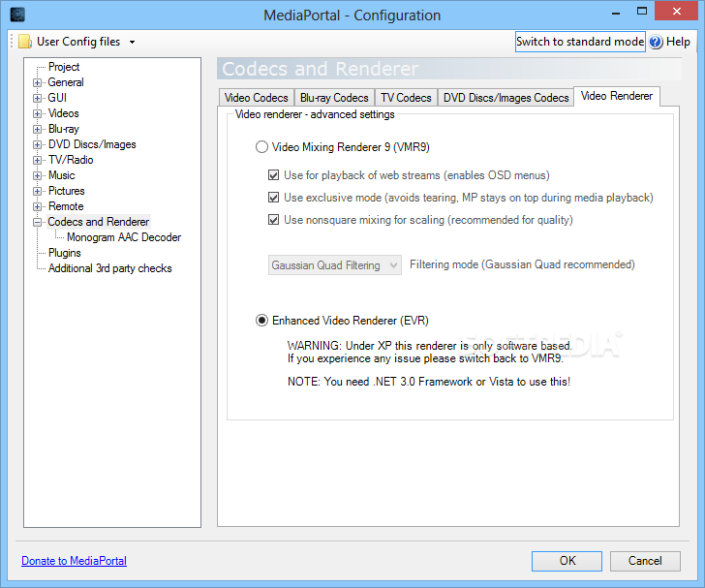Expand the Videos tree node
The width and height of the screenshot is (705, 588).
pyautogui.click(x=38, y=113)
